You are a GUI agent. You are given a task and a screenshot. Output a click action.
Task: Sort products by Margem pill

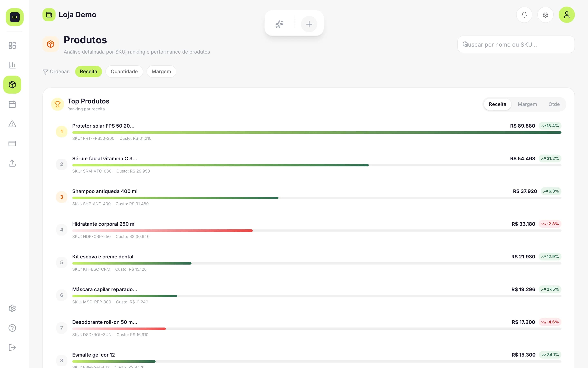point(161,72)
